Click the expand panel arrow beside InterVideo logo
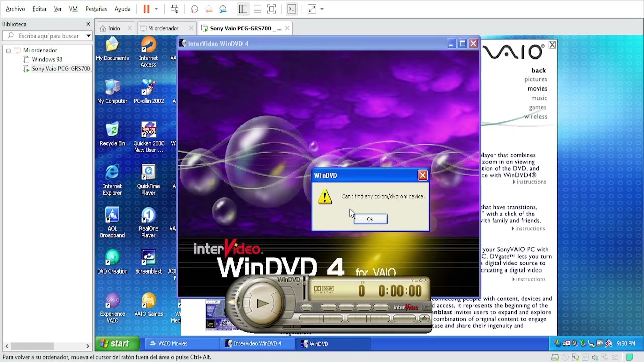The image size is (644, 362). [x=426, y=307]
